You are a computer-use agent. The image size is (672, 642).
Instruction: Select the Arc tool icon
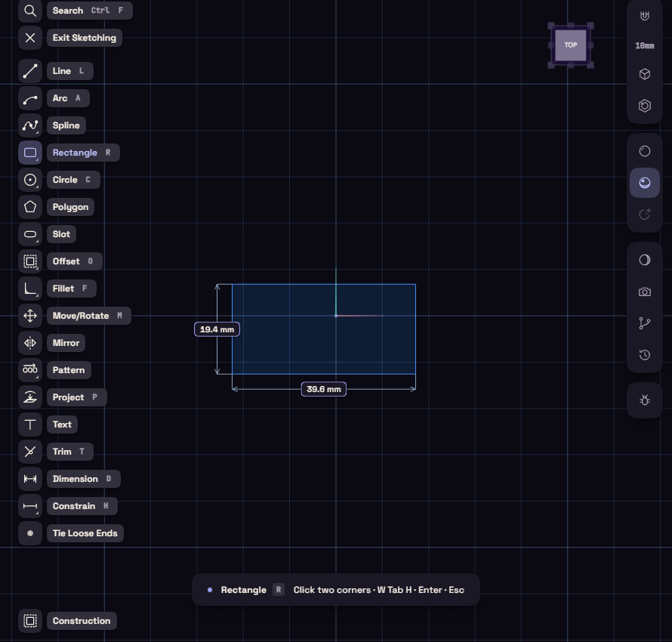(x=30, y=98)
